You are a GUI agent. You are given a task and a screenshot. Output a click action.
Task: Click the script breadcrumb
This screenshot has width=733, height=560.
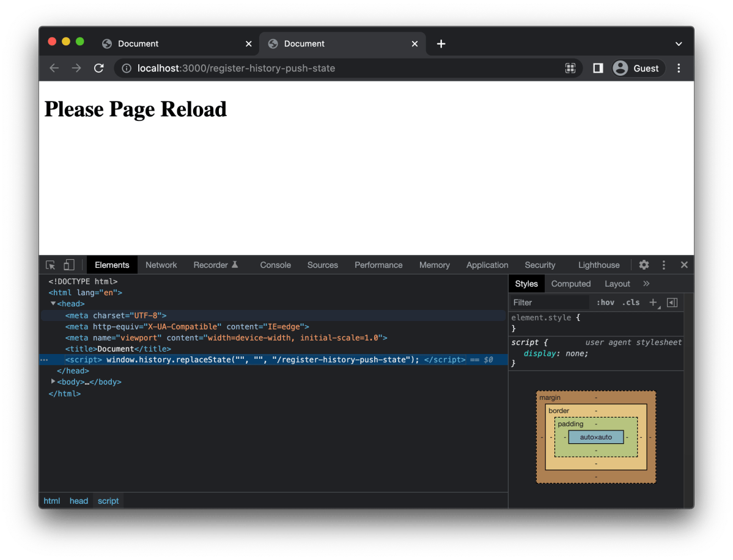(x=108, y=501)
